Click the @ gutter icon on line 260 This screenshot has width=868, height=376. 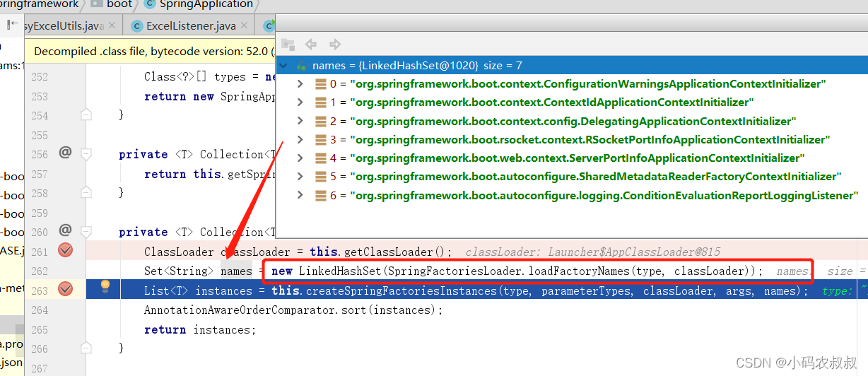coord(65,230)
